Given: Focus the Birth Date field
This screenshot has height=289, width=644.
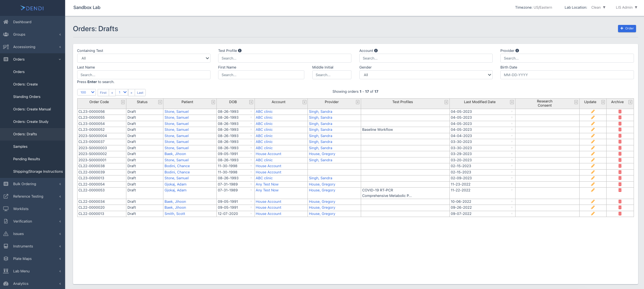Looking at the screenshot, I should (567, 75).
